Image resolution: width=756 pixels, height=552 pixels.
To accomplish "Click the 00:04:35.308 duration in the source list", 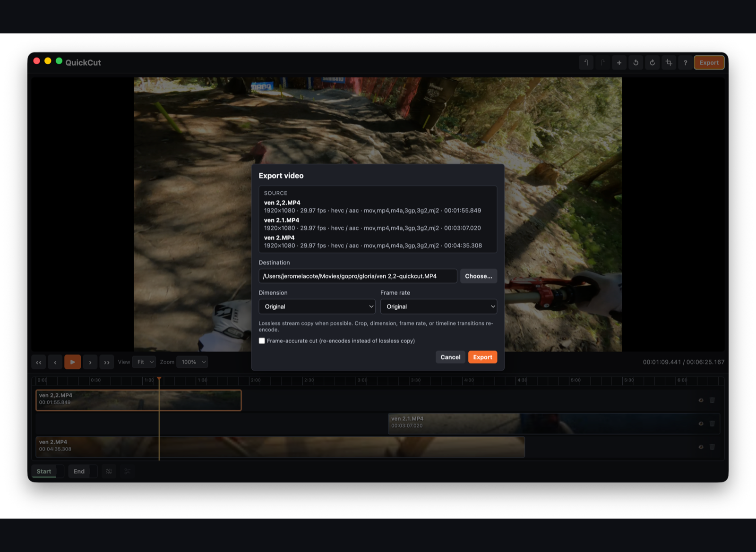I will (463, 246).
